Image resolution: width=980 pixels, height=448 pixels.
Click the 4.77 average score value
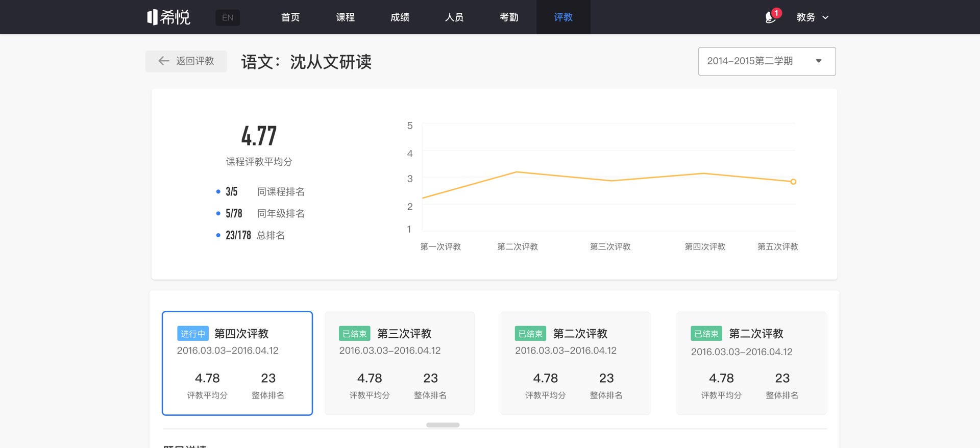259,136
